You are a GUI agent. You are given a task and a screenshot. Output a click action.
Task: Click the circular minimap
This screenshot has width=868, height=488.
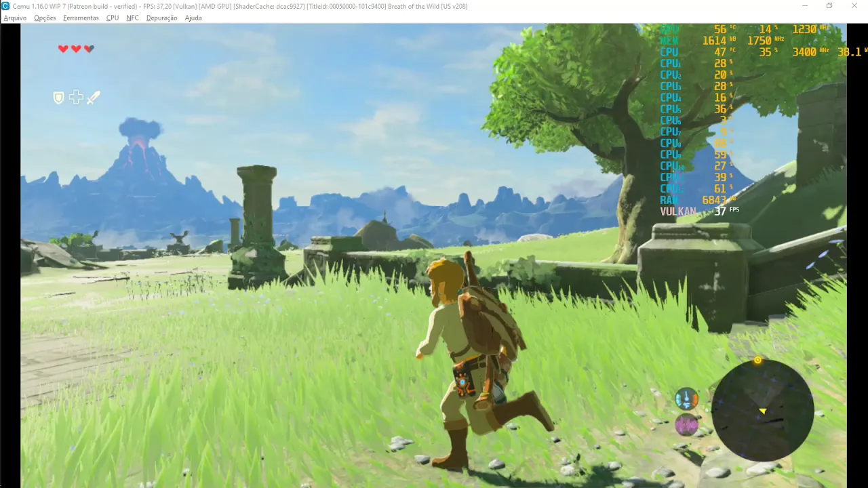click(763, 410)
